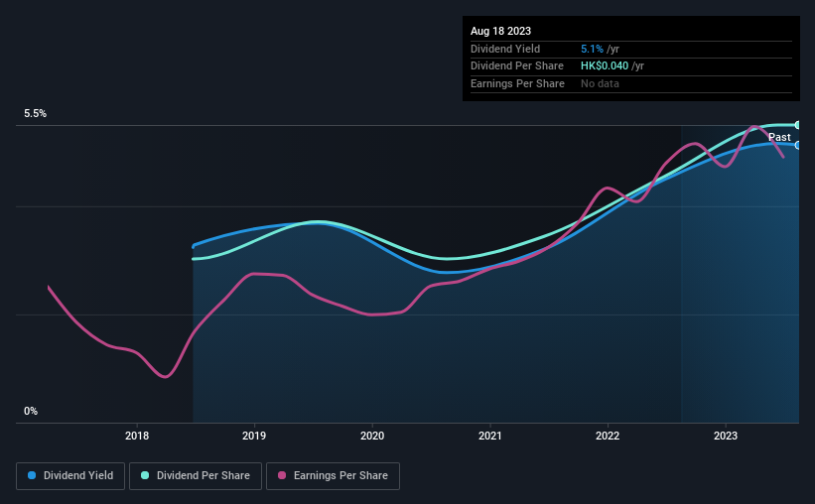Click the 2019 x-axis label
Image resolution: width=815 pixels, height=504 pixels.
pos(254,436)
